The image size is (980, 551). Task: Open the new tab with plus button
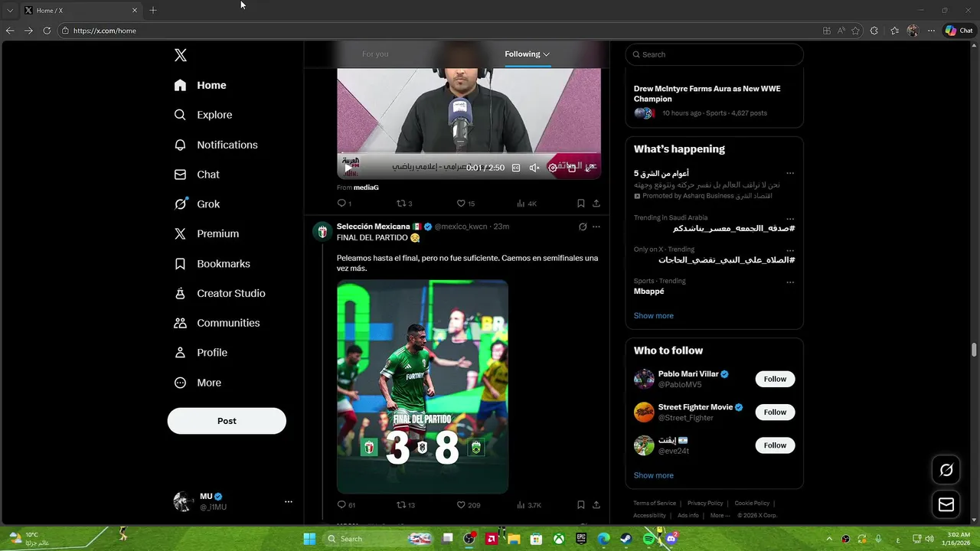click(153, 10)
